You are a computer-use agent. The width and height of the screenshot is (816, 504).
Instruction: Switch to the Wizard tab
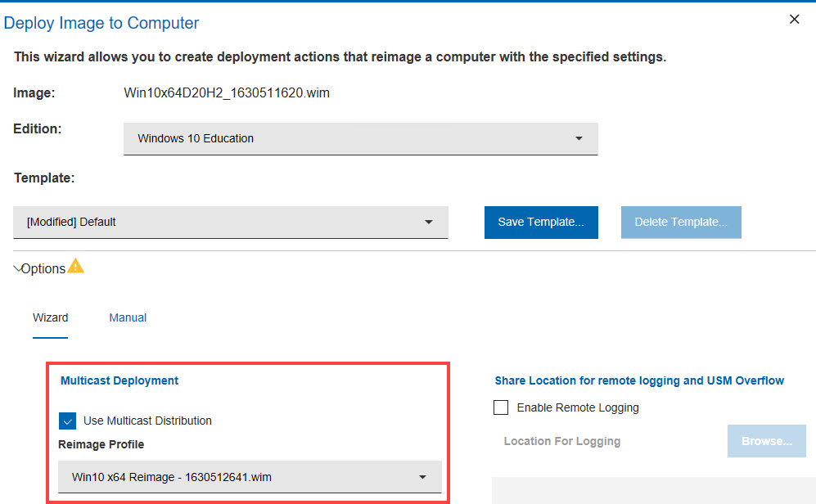tap(50, 317)
